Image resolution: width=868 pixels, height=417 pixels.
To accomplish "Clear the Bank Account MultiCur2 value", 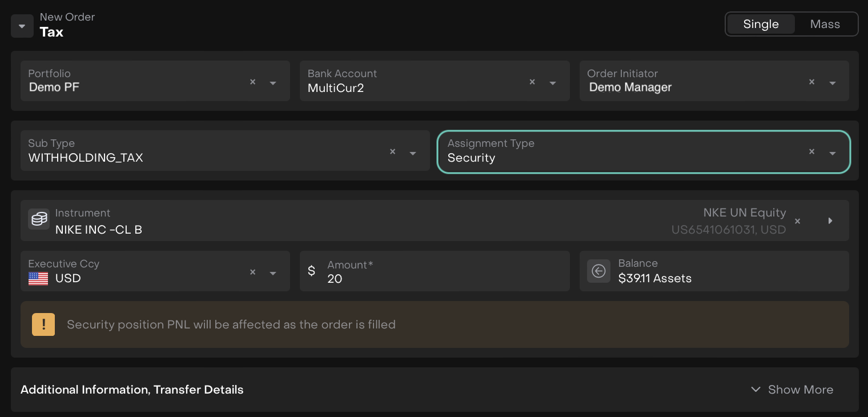I will 532,82.
